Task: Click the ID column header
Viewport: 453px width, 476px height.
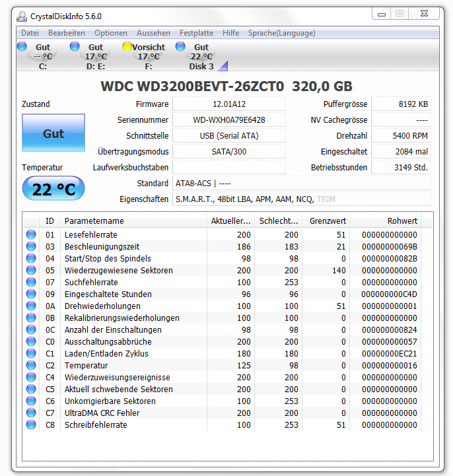Action: (50, 221)
